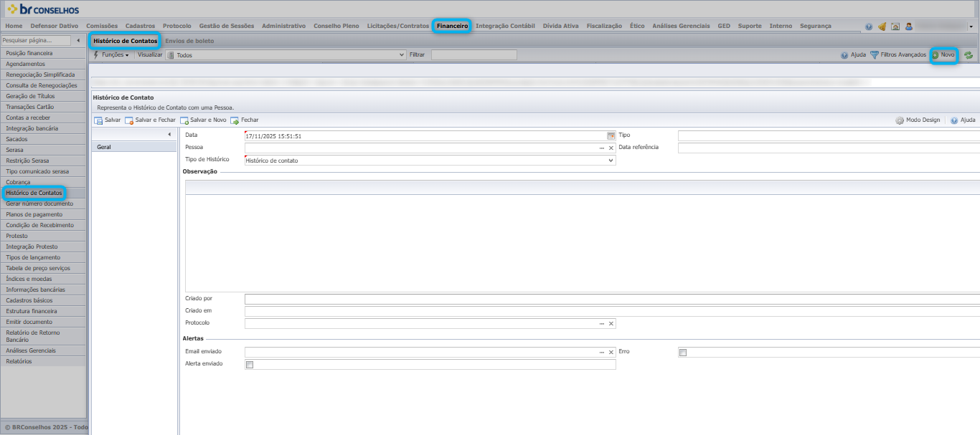980x435 pixels.
Task: Open Protocolo lookup ellipsis
Action: coord(602,324)
